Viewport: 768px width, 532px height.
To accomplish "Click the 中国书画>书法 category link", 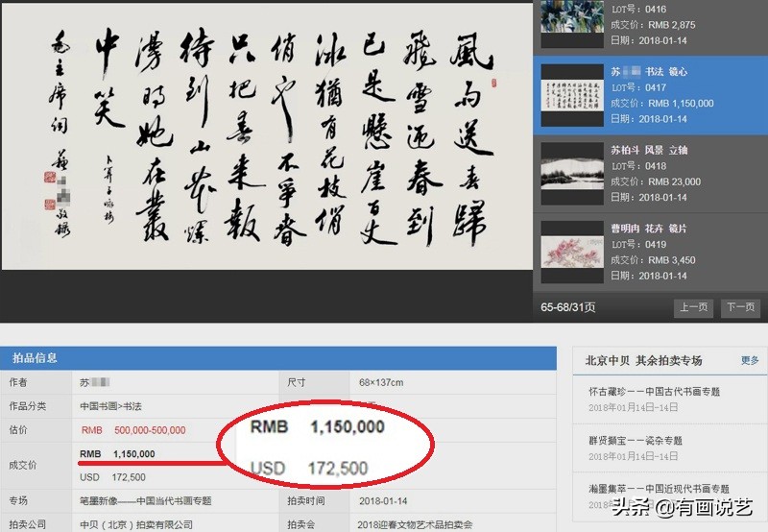I will [110, 406].
